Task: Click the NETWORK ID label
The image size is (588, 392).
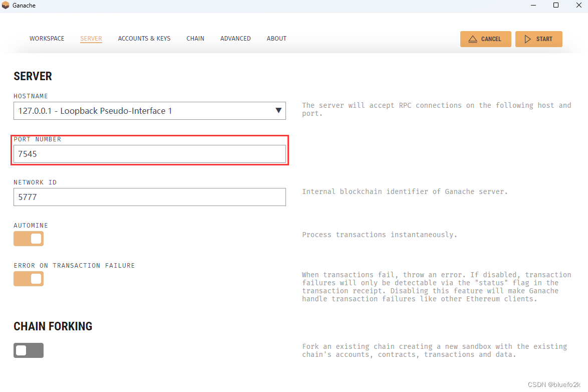Action: tap(35, 182)
